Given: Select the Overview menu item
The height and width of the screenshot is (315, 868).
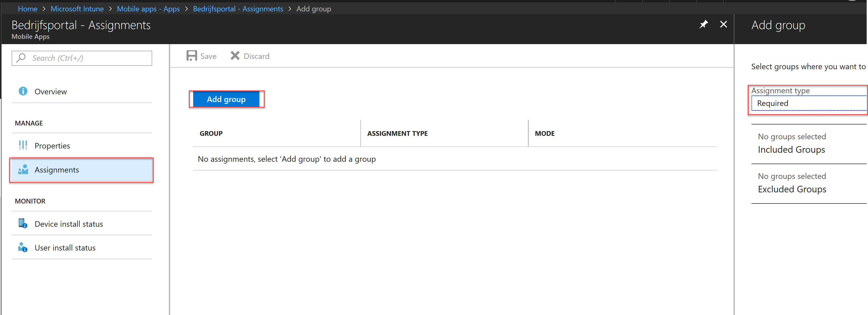Looking at the screenshot, I should click(50, 92).
